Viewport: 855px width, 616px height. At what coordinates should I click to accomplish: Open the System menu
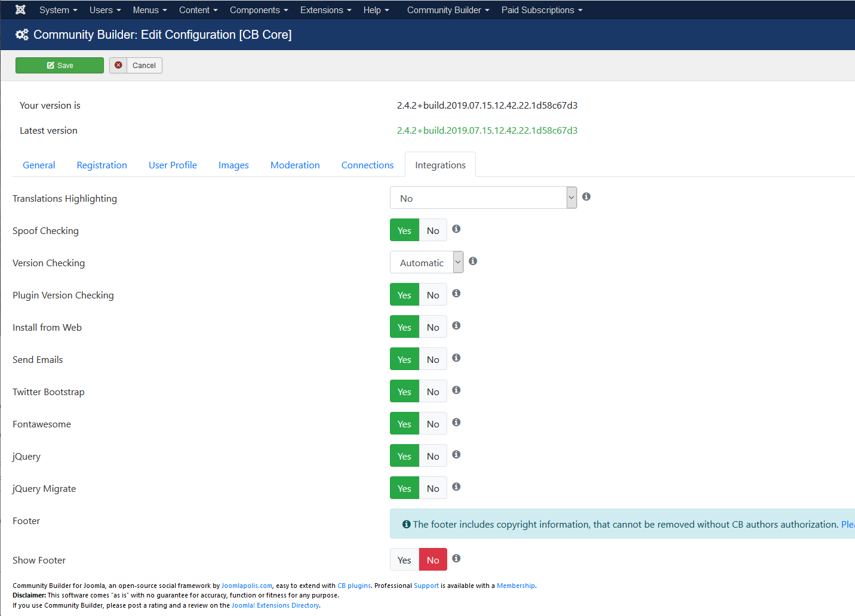pos(58,10)
